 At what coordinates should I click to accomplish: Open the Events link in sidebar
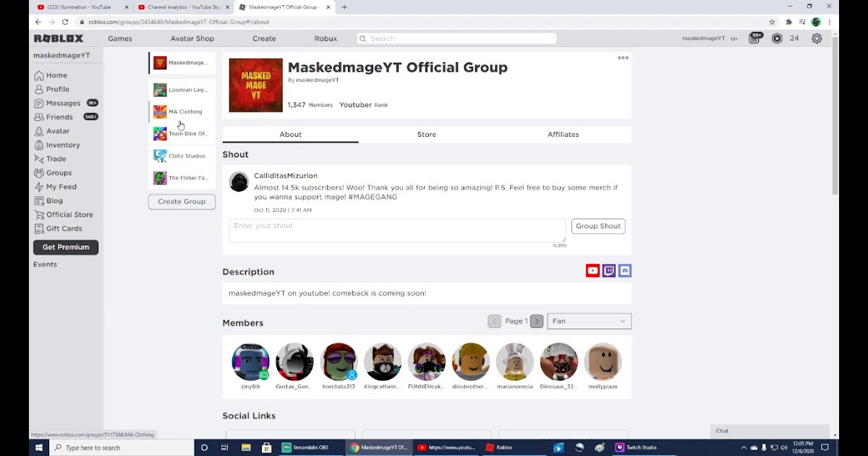coord(45,264)
